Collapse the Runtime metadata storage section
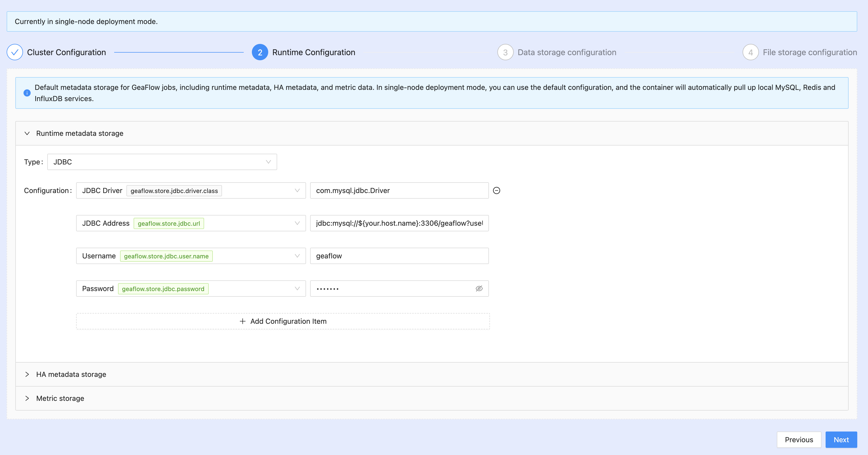The width and height of the screenshot is (868, 455). [27, 133]
